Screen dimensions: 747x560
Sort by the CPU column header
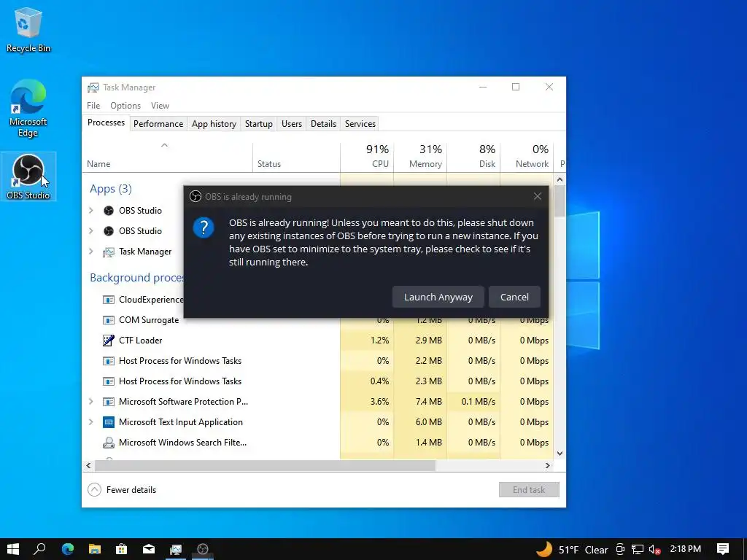coord(368,157)
